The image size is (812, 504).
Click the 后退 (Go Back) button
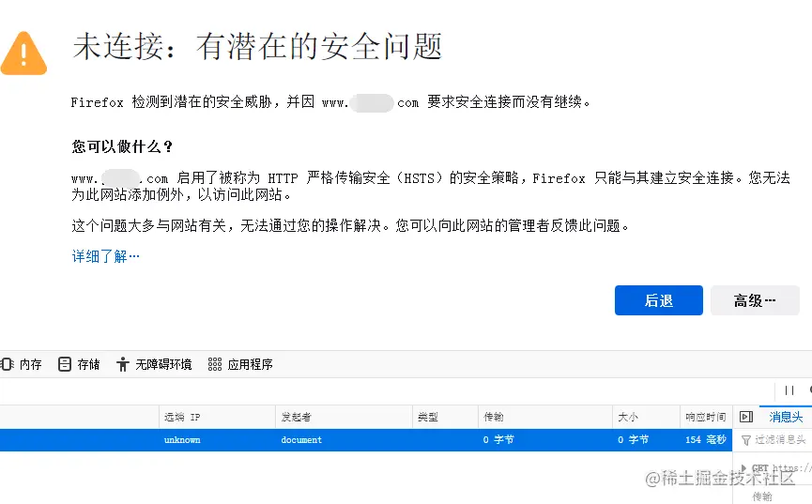659,300
